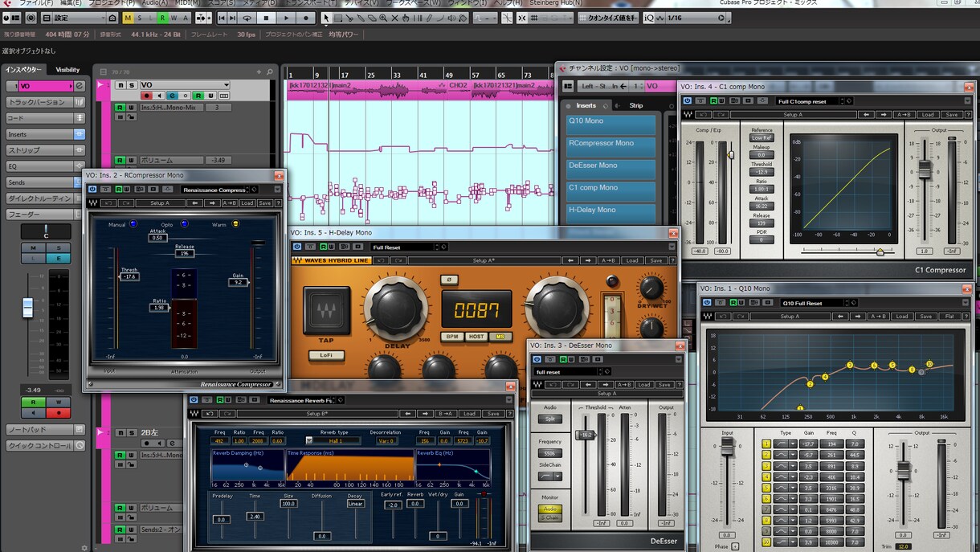Solo the VO track in track list
Screen dimensions: 980x552
click(131, 85)
